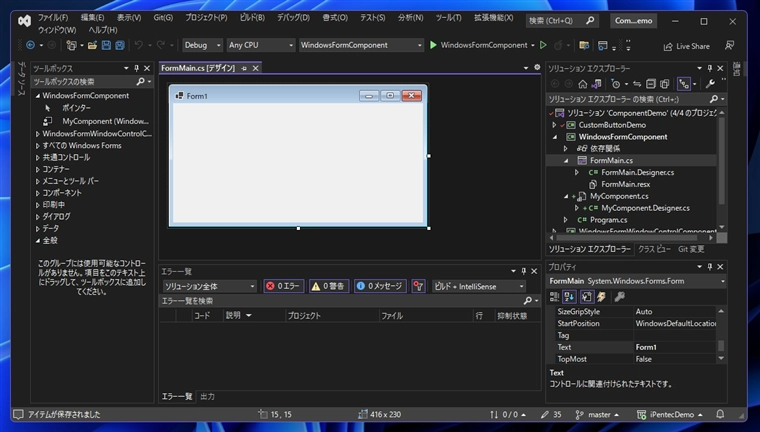The height and width of the screenshot is (432, 760).
Task: Open the ビルド + IntelliSense dropdown
Action: coord(478,286)
